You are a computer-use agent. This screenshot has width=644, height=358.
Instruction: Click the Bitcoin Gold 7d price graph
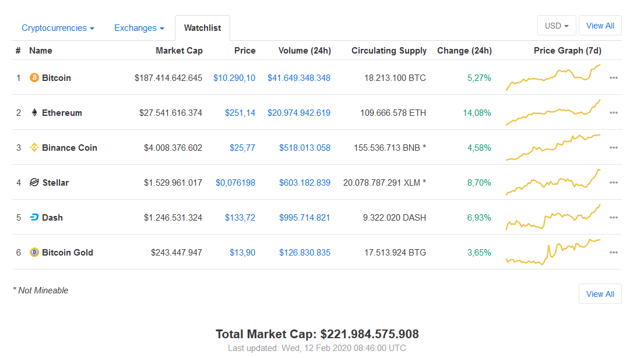pyautogui.click(x=553, y=252)
